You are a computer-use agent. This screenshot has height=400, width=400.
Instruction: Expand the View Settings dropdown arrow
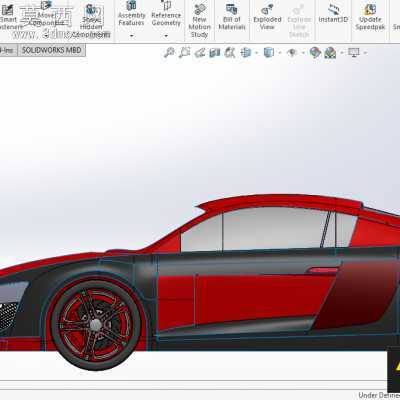(x=365, y=53)
